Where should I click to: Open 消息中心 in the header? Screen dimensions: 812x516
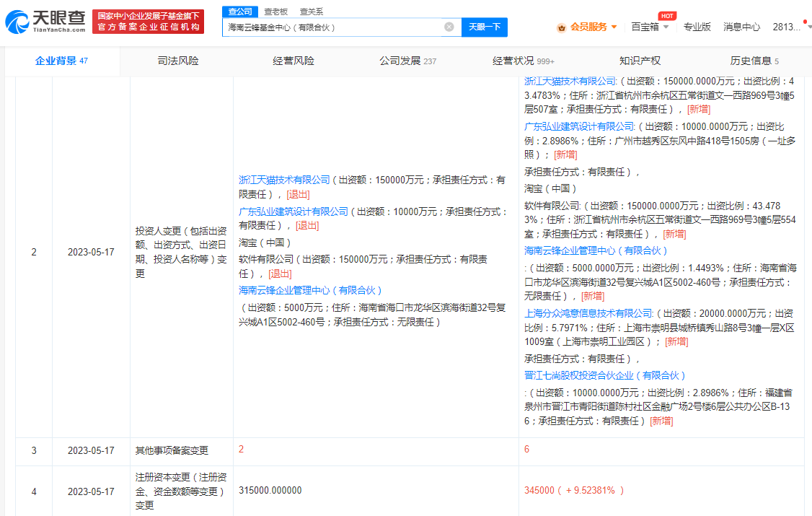[x=741, y=27]
